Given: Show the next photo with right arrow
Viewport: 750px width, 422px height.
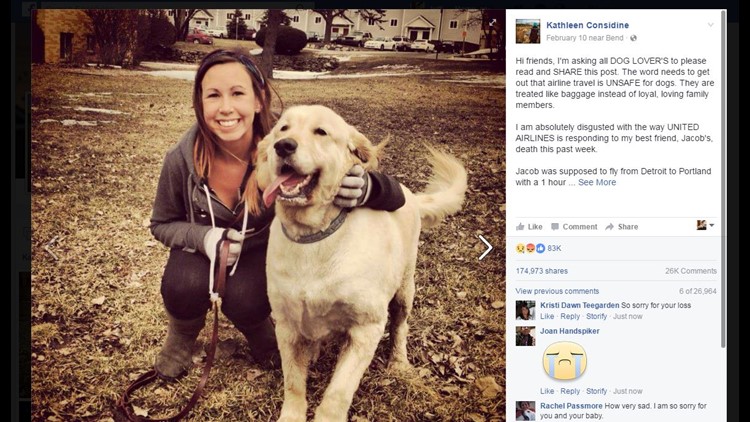Looking at the screenshot, I should 485,247.
